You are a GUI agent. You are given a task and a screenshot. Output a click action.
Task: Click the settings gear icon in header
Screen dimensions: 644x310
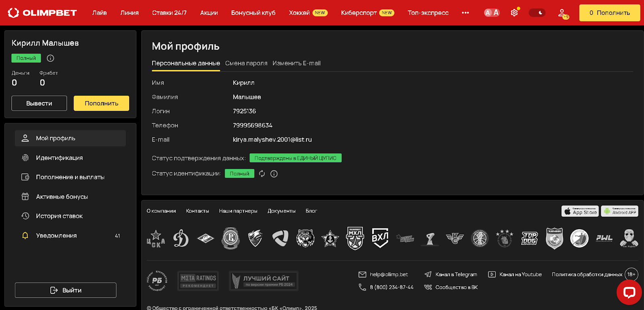pos(514,13)
